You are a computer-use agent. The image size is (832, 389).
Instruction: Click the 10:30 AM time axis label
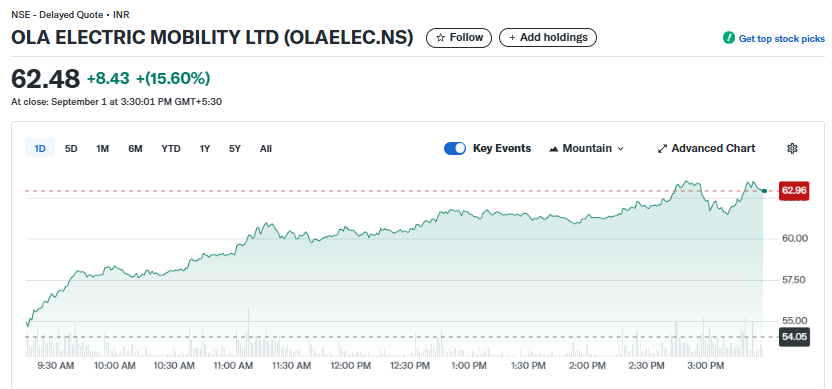click(x=175, y=366)
